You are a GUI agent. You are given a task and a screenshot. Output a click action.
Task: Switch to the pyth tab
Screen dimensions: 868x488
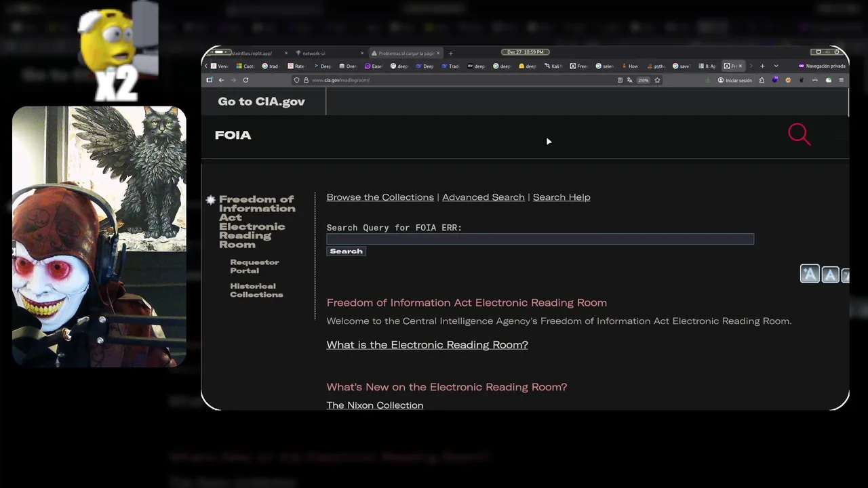point(656,66)
